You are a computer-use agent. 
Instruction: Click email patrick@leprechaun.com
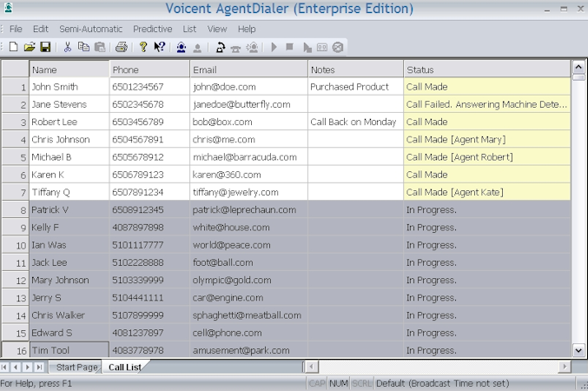(248, 209)
